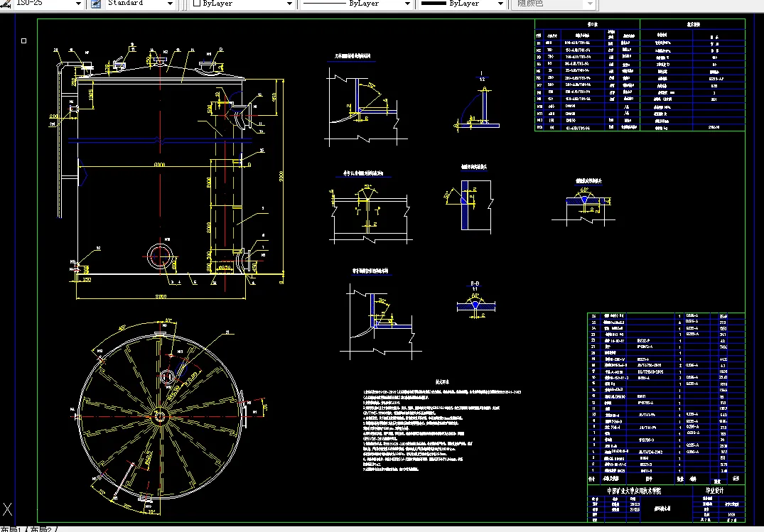Switch to the 布局1 layout tab

tap(12, 529)
